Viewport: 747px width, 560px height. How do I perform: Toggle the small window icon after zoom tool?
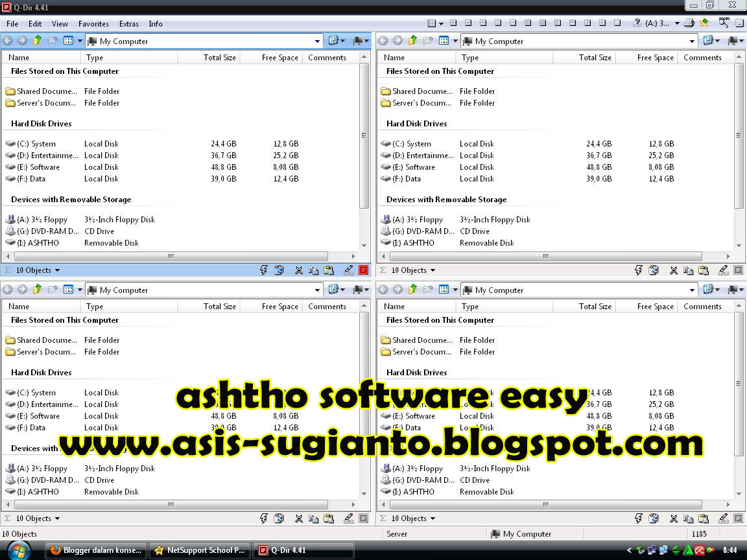pyautogui.click(x=739, y=23)
